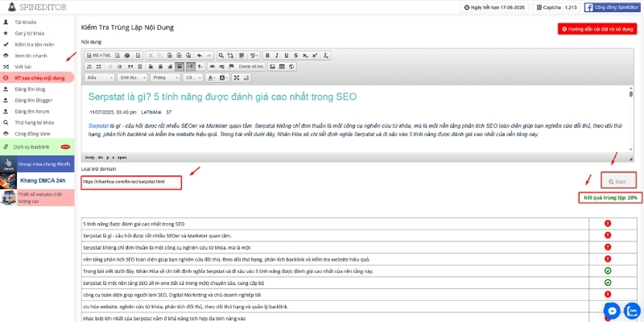644x322 pixels.
Task: Click the Insert Image icon
Action: [x=272, y=67]
